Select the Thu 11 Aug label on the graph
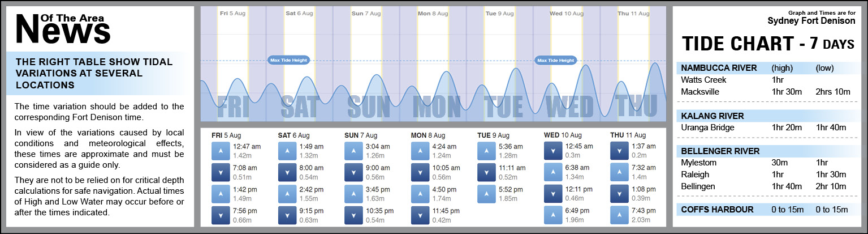The width and height of the screenshot is (868, 234). click(632, 13)
